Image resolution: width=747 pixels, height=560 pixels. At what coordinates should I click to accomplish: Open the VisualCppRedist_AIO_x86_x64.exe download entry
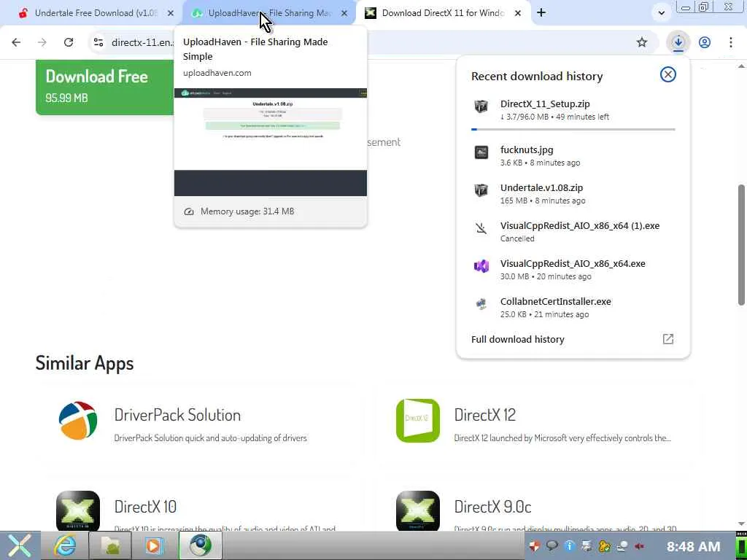point(573,270)
